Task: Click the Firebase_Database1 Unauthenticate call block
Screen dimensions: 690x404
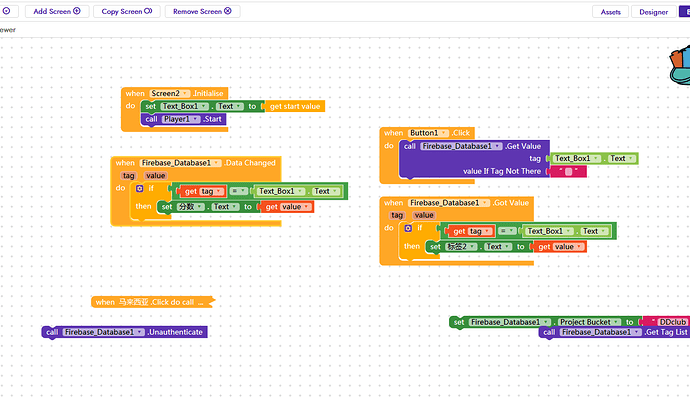Action: (124, 332)
